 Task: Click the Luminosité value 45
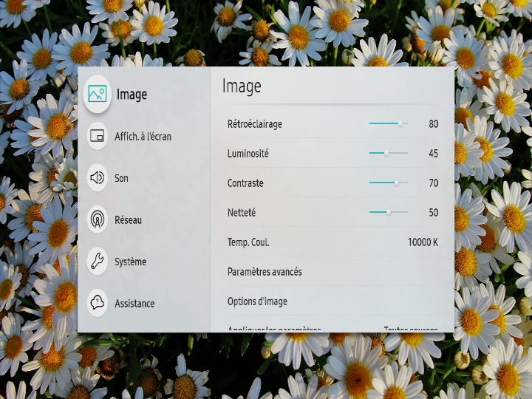[433, 154]
